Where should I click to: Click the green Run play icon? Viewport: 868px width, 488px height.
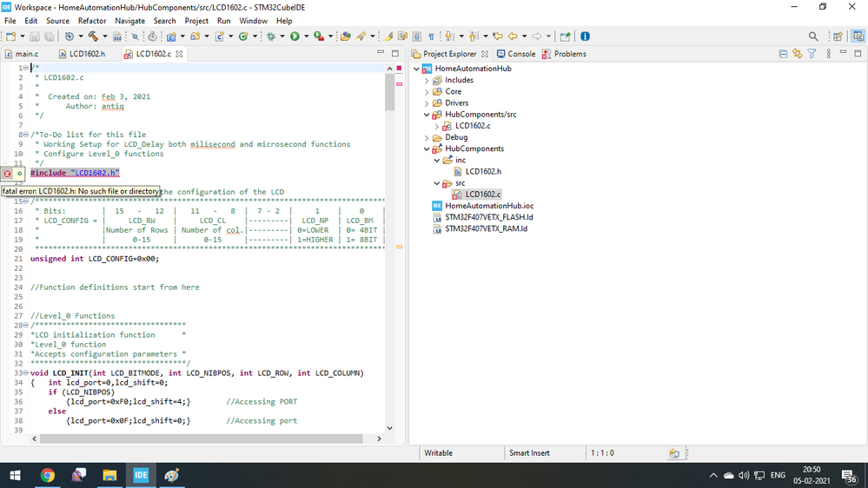295,36
